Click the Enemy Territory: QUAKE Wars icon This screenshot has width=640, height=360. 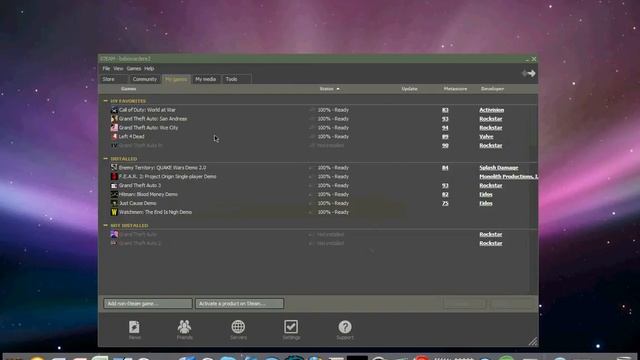[114, 168]
